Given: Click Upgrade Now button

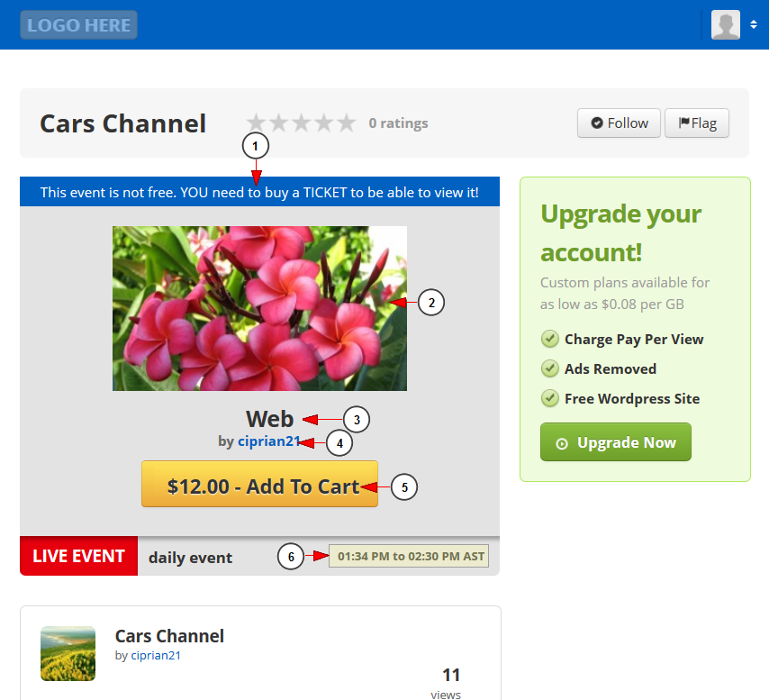Looking at the screenshot, I should point(616,442).
